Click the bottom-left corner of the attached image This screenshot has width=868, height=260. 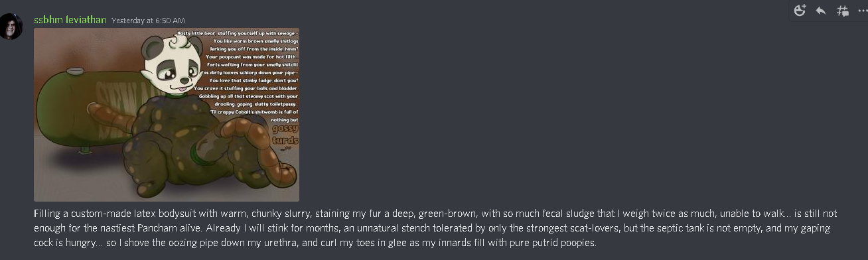coord(36,199)
